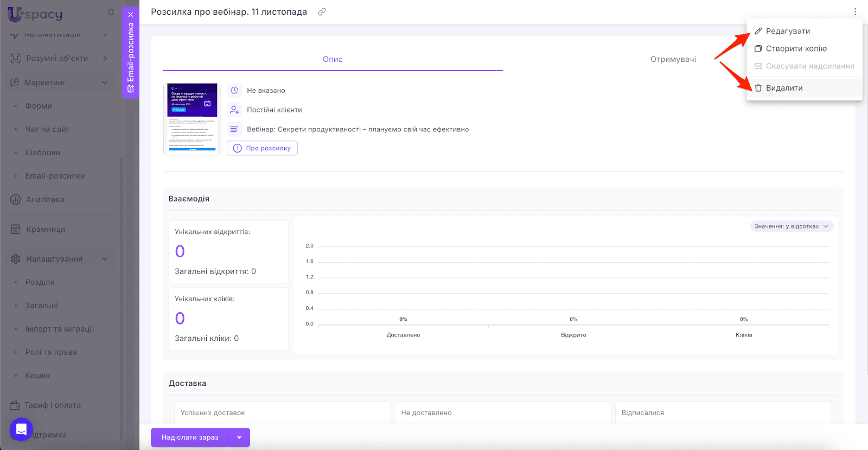Click the Про розсилку button
The height and width of the screenshot is (450, 868).
tap(262, 148)
